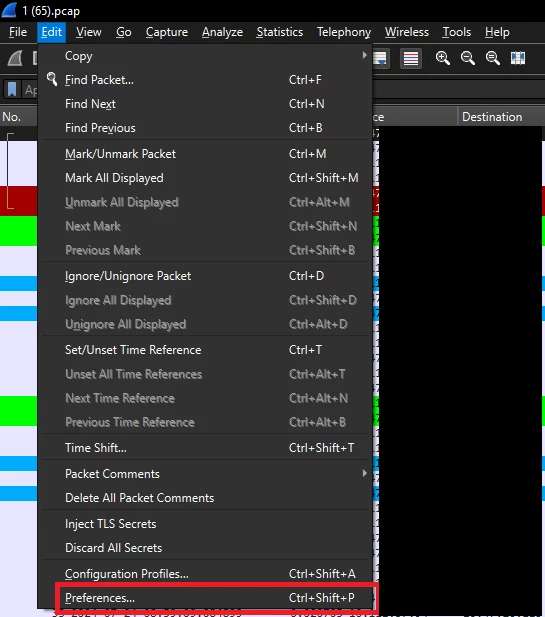
Task: Click the Zoom In magnifier icon
Action: pos(442,58)
